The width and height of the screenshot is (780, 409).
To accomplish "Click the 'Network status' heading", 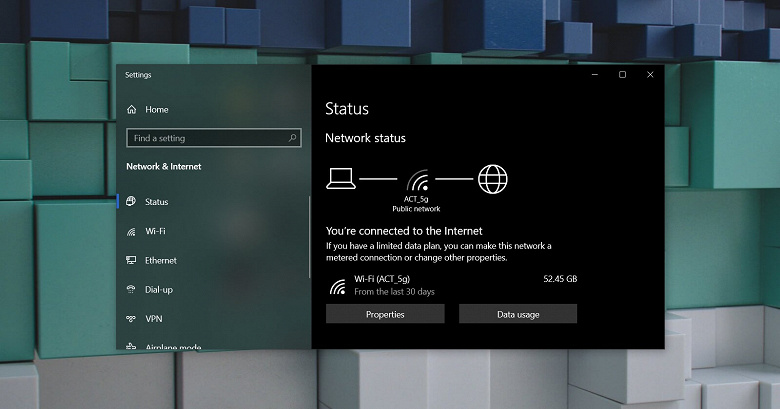I will coord(365,138).
